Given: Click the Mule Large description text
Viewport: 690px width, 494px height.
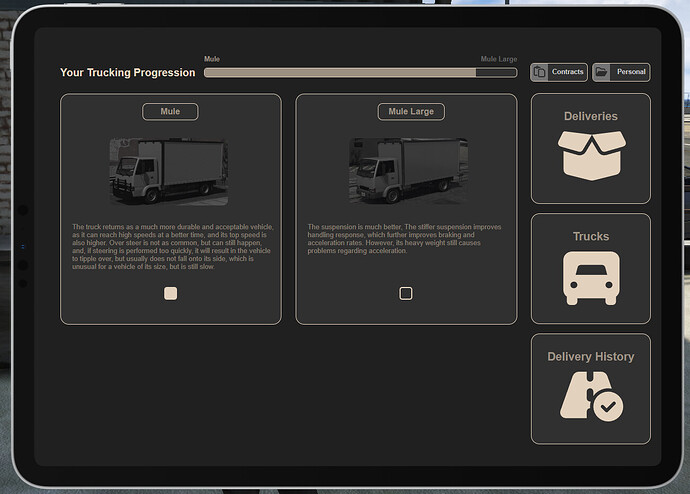Looking at the screenshot, I should tap(404, 239).
